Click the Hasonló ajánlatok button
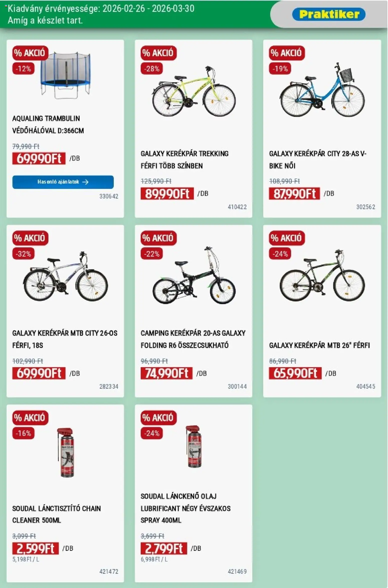388x588 pixels. pyautogui.click(x=63, y=182)
